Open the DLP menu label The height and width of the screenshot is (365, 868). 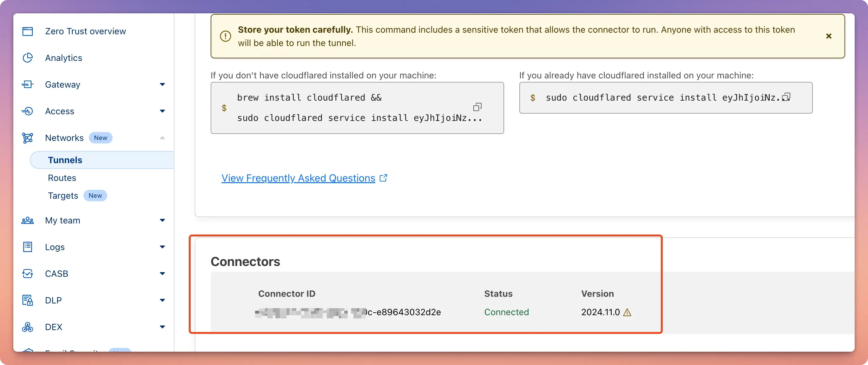54,300
